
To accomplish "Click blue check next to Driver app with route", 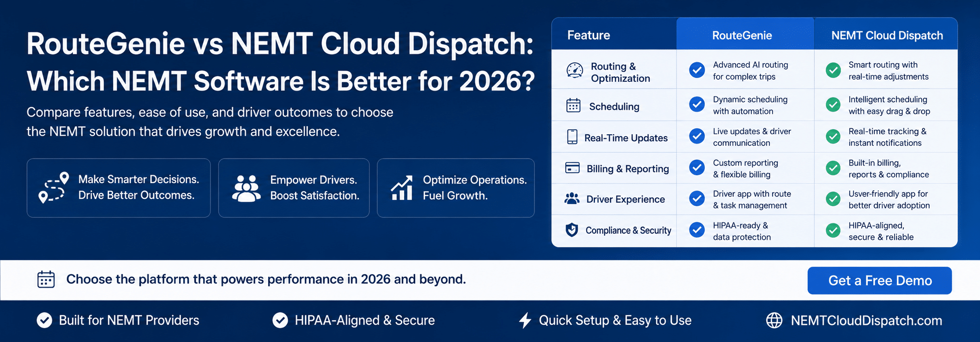I will (x=697, y=199).
